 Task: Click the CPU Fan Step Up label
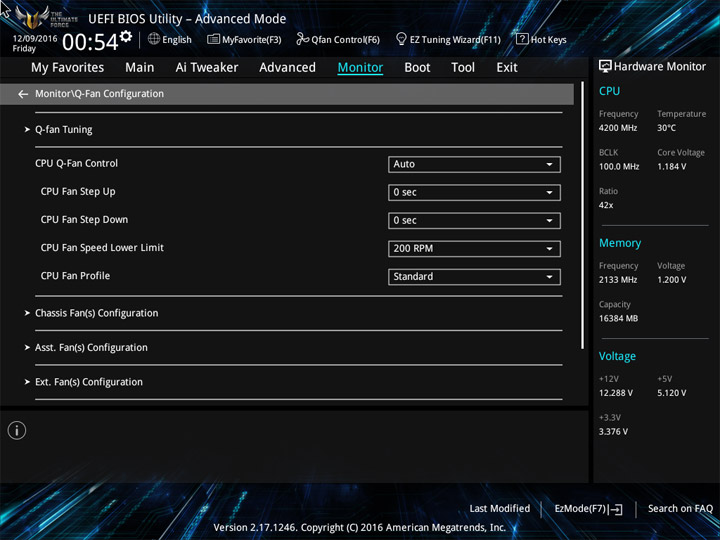pyautogui.click(x=78, y=191)
